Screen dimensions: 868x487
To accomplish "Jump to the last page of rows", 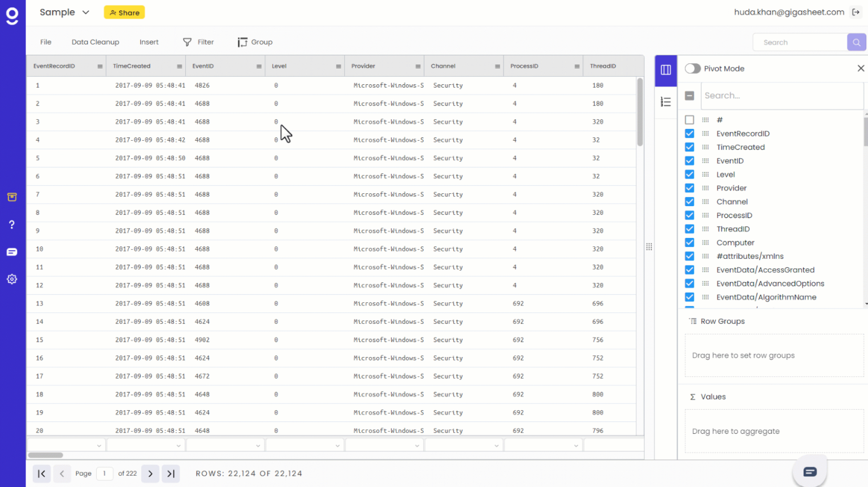I will pyautogui.click(x=171, y=473).
